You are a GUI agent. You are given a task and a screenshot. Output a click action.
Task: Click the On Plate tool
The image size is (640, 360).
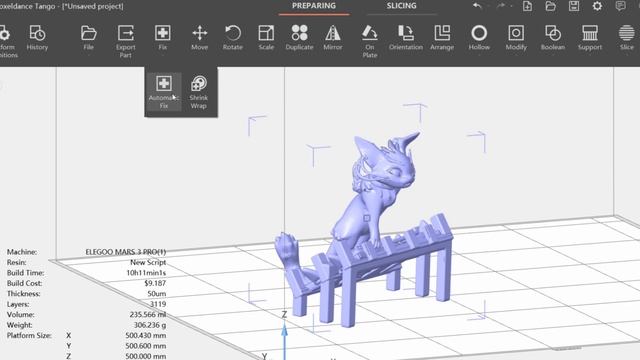[x=370, y=41]
